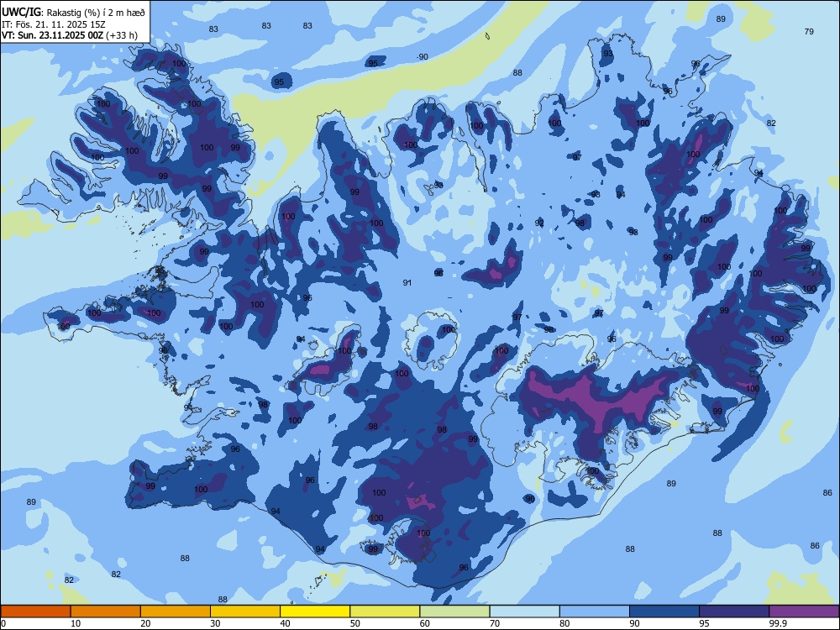Click the '-90' humidity value on map
This screenshot has height=630, width=840.
[423, 57]
